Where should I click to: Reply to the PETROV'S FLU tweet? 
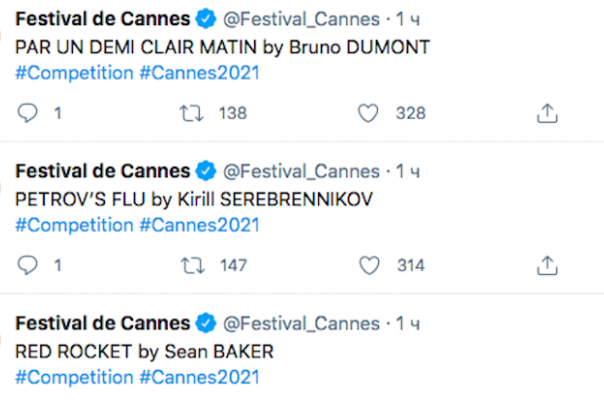[27, 266]
